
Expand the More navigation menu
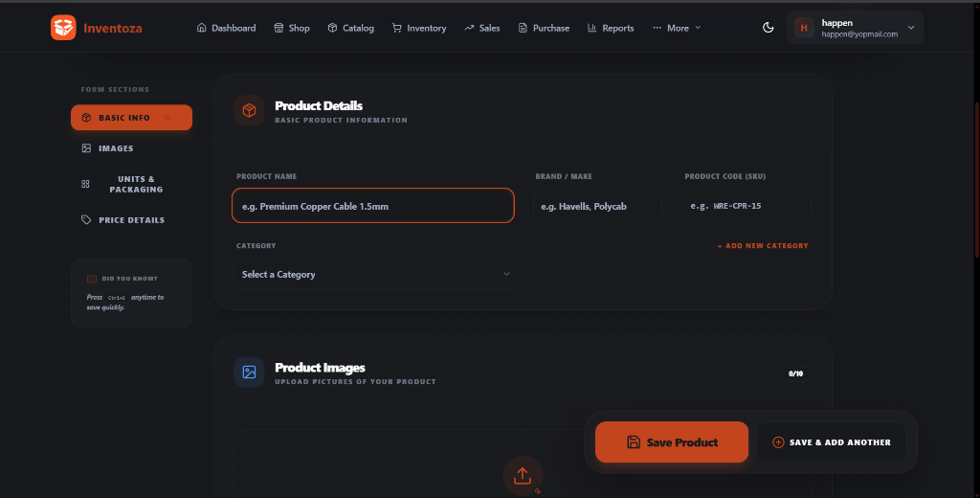pos(677,28)
